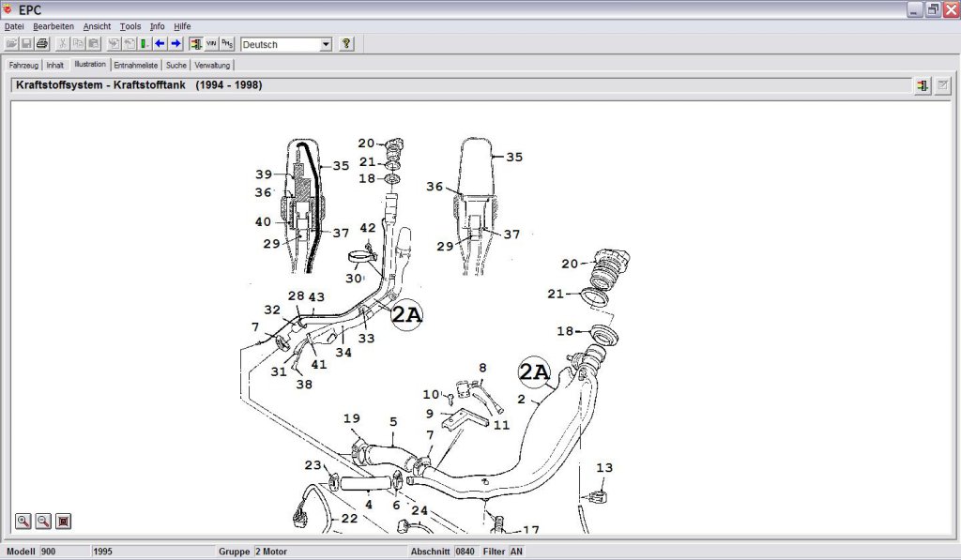Click the model year field showing 1995
This screenshot has height=560, width=961.
click(x=153, y=552)
